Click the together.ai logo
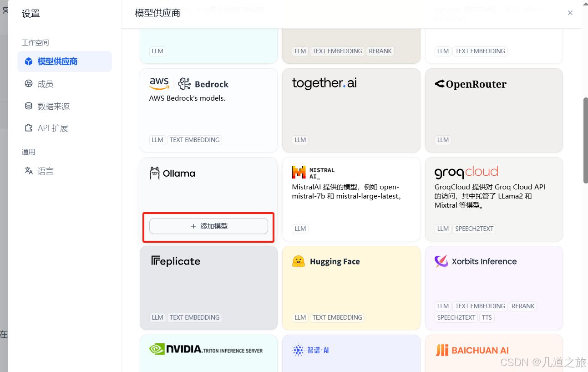The image size is (588, 372). (324, 83)
